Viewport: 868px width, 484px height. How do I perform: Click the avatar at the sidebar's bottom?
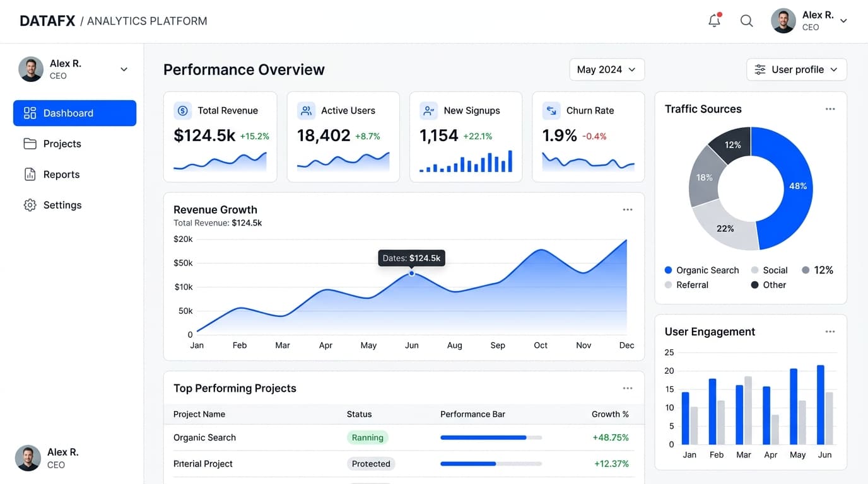(28, 458)
